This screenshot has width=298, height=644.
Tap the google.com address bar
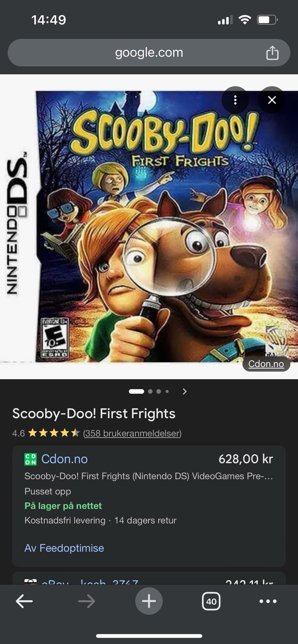149,52
